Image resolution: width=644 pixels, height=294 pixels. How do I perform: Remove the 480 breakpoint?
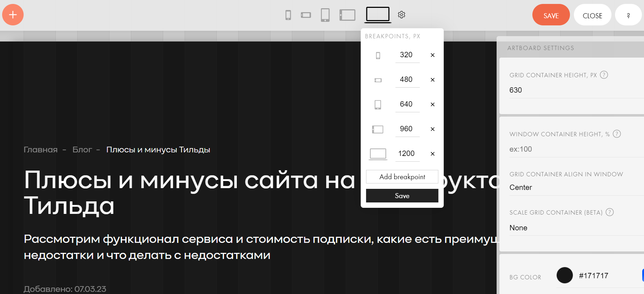click(433, 80)
